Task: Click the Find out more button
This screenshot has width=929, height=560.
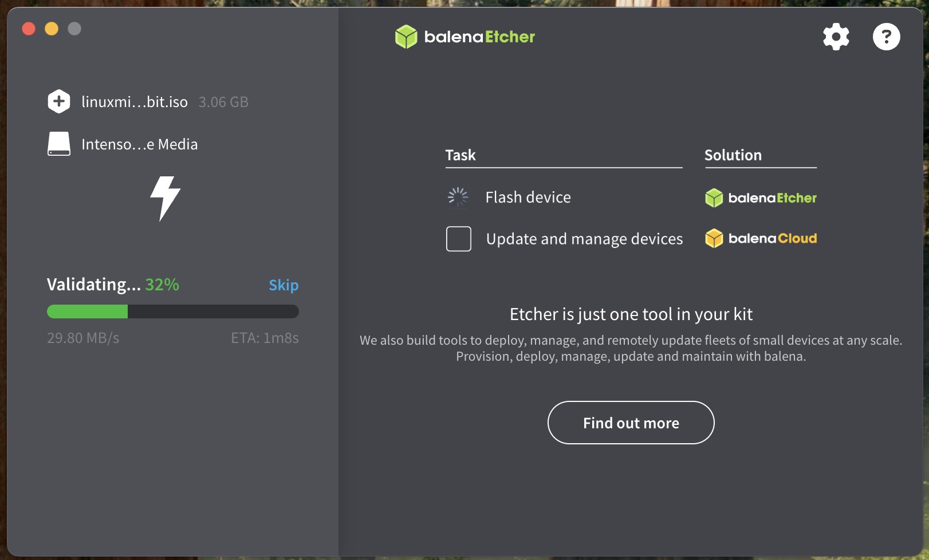Action: [631, 423]
